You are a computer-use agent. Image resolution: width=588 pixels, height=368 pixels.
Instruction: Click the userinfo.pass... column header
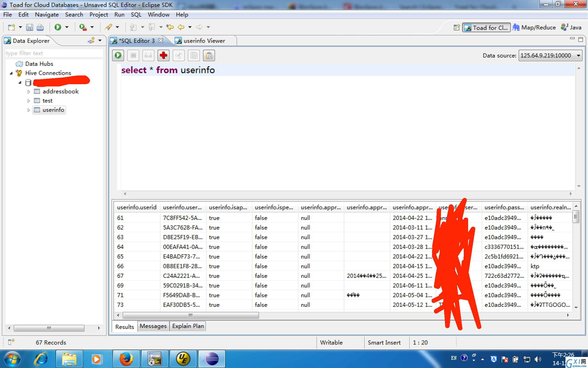click(504, 207)
